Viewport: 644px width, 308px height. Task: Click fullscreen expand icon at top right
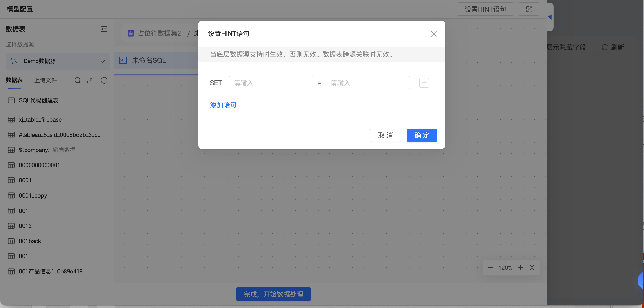(529, 9)
